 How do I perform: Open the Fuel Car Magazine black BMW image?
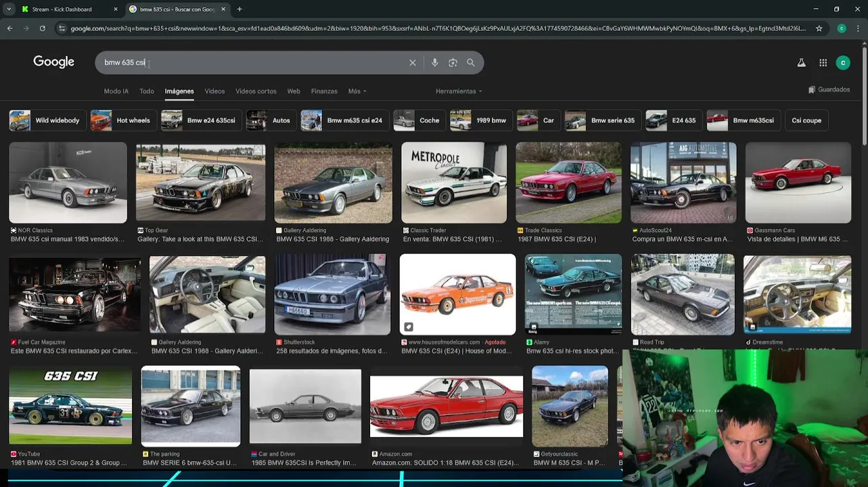point(75,295)
